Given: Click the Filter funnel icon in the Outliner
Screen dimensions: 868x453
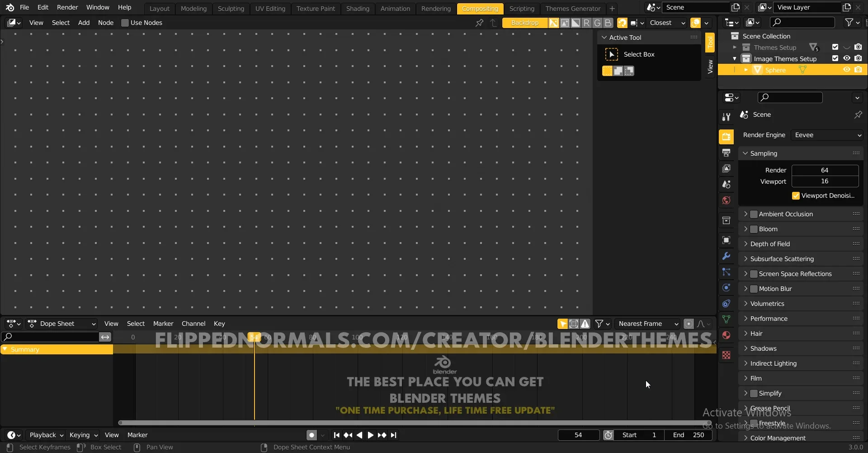Looking at the screenshot, I should (850, 22).
